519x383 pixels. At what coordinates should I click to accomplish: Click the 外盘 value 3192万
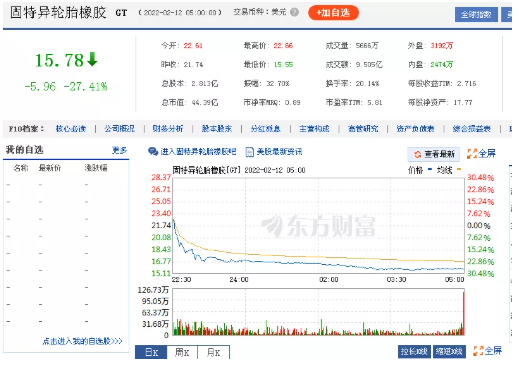[442, 46]
